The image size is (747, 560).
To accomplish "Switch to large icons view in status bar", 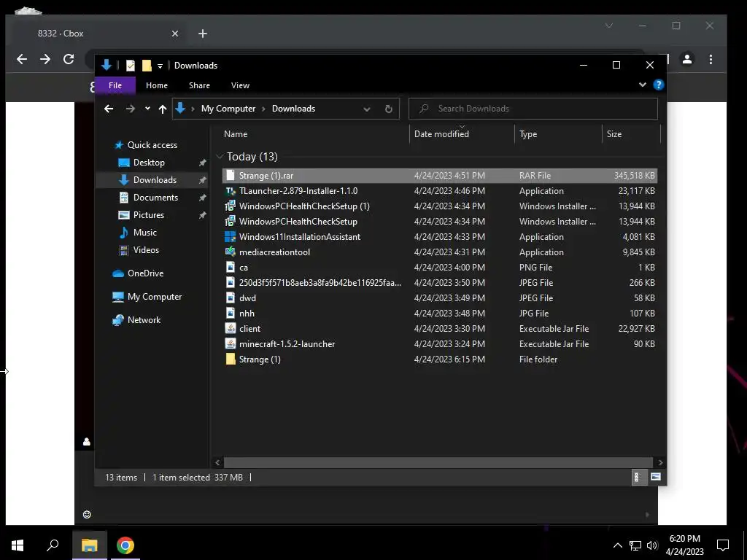I will point(656,477).
